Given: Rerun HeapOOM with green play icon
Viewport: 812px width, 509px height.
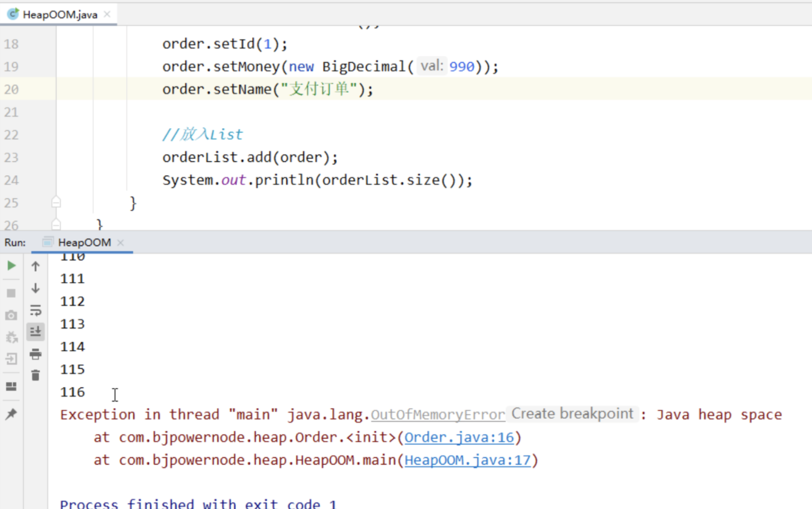Looking at the screenshot, I should [x=11, y=265].
